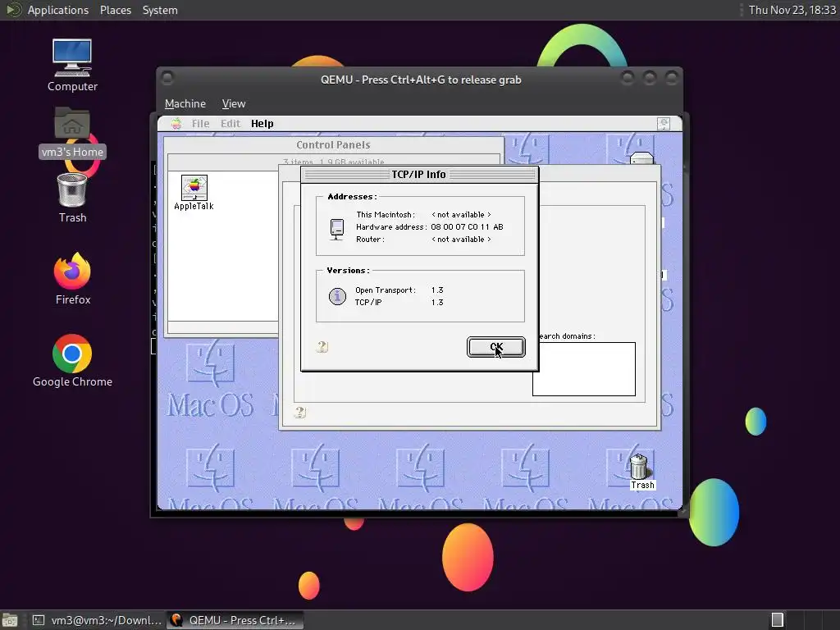Click the QEMU window menu button at title bar left
The height and width of the screenshot is (630, 840).
tap(167, 78)
